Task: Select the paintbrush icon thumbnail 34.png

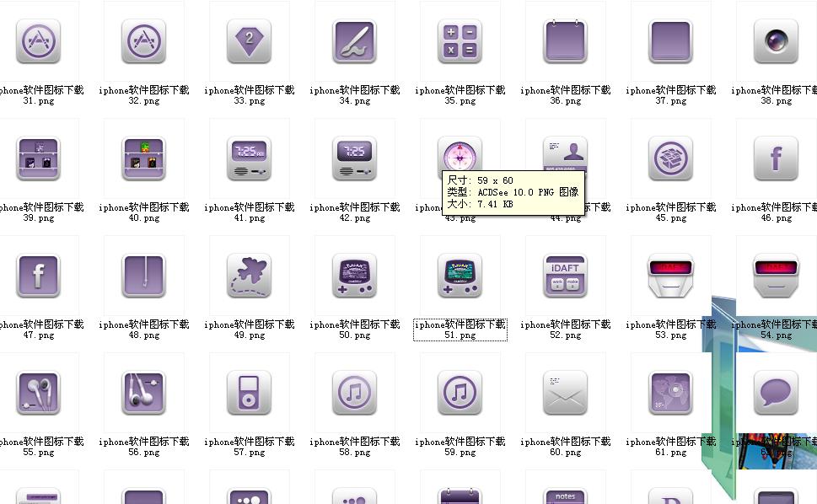Action: tap(354, 41)
